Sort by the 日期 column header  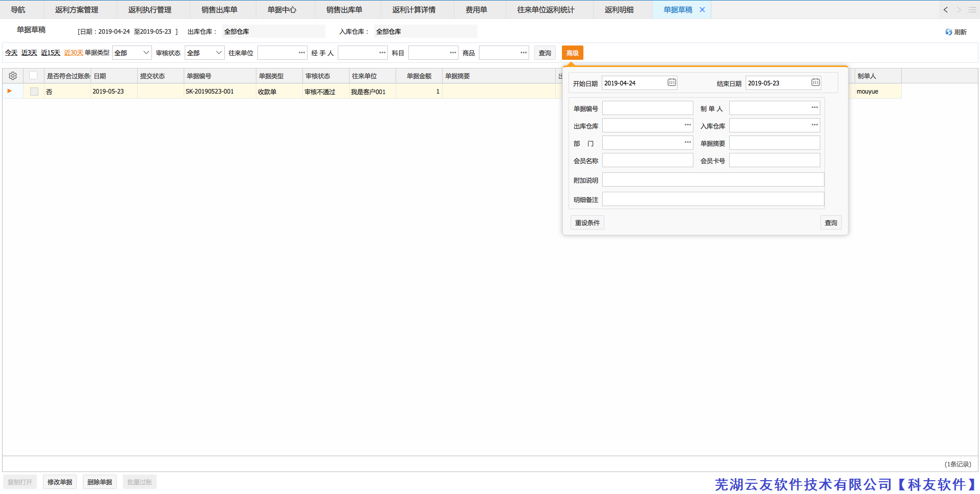point(114,76)
